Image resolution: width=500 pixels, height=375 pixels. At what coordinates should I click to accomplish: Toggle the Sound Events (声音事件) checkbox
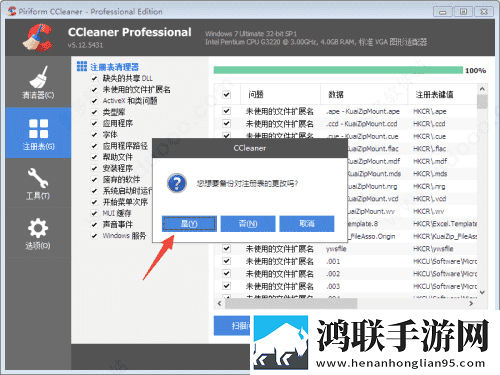click(95, 225)
